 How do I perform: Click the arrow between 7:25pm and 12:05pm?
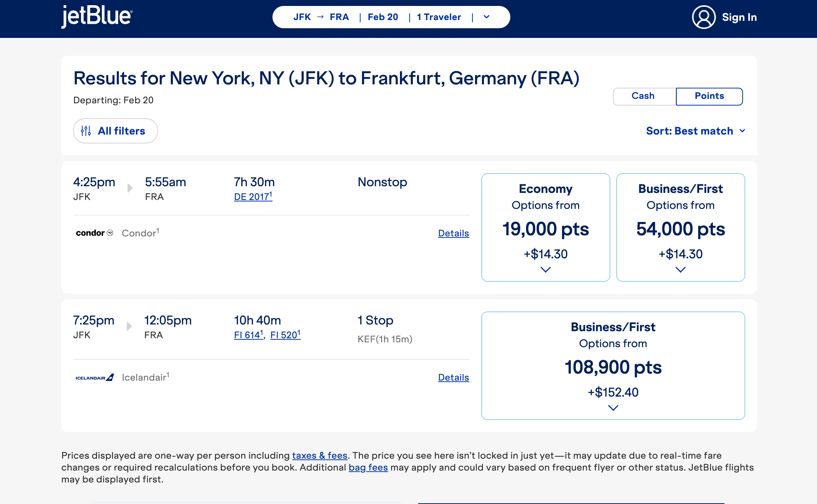130,326
